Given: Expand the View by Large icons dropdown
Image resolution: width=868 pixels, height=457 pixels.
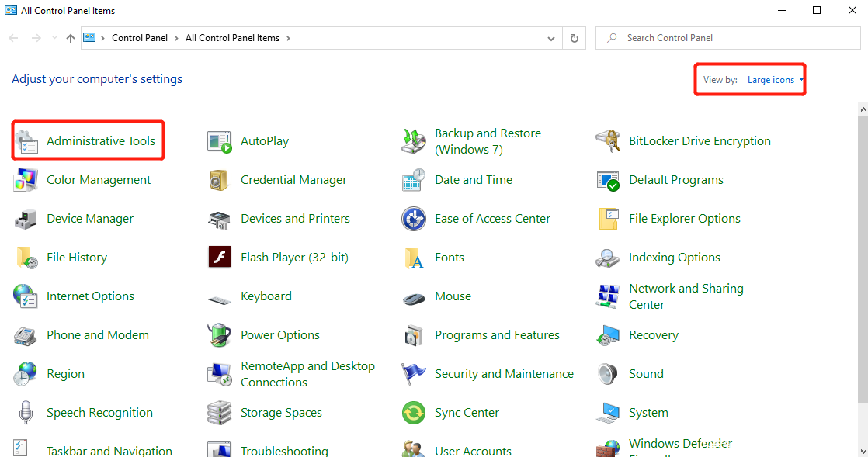Looking at the screenshot, I should pos(775,80).
